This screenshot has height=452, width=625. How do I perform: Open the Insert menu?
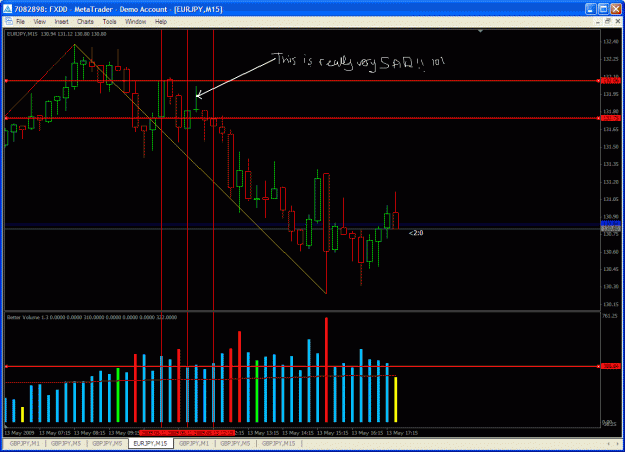(61, 22)
